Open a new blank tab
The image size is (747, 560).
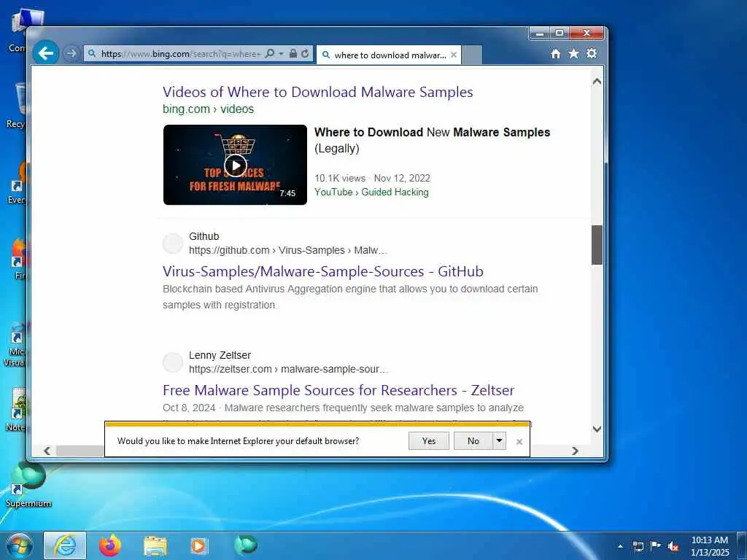pos(472,55)
